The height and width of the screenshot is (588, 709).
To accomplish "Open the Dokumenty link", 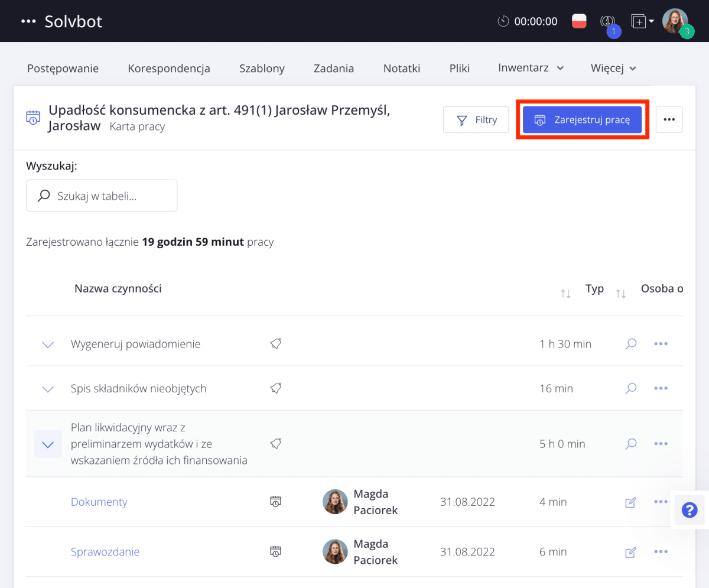I will coord(99,502).
